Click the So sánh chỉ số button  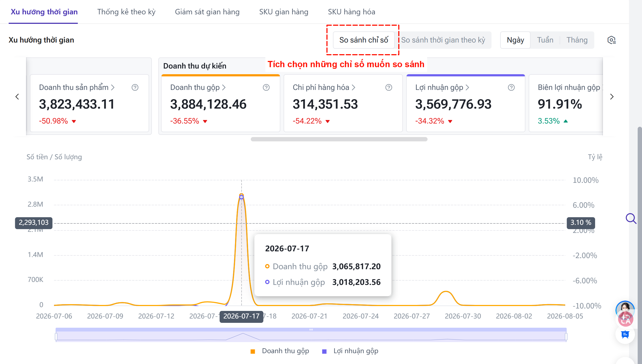tap(364, 40)
